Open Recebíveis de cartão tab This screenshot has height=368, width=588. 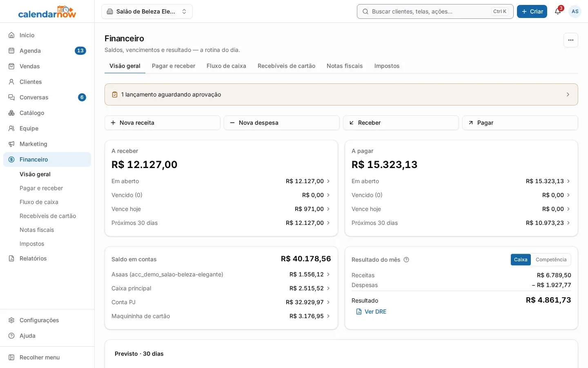point(286,66)
